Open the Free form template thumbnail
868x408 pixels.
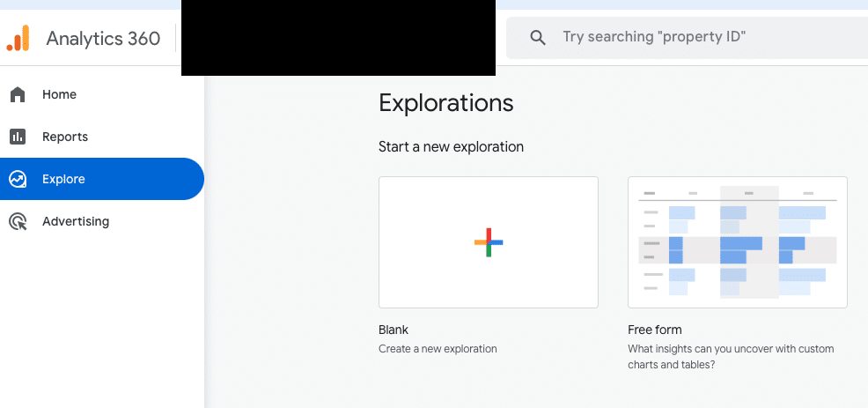(737, 242)
